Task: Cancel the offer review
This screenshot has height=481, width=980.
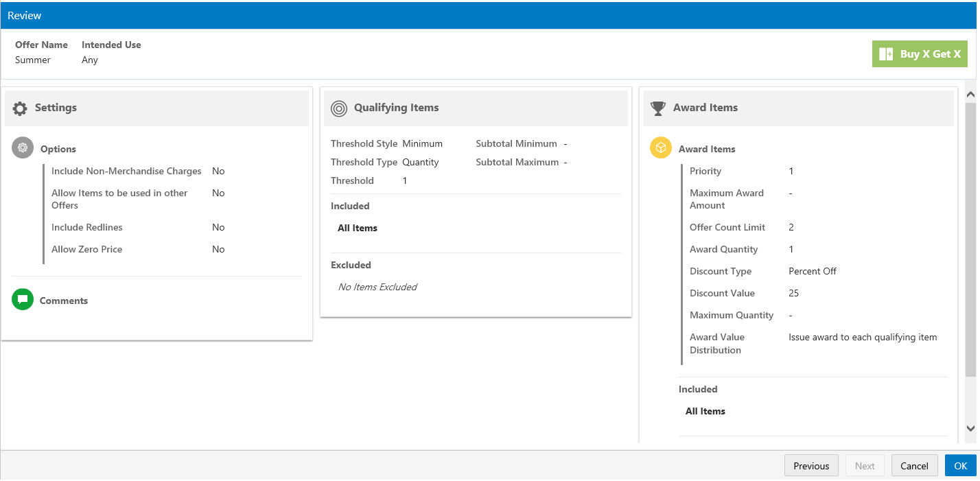Action: (914, 466)
